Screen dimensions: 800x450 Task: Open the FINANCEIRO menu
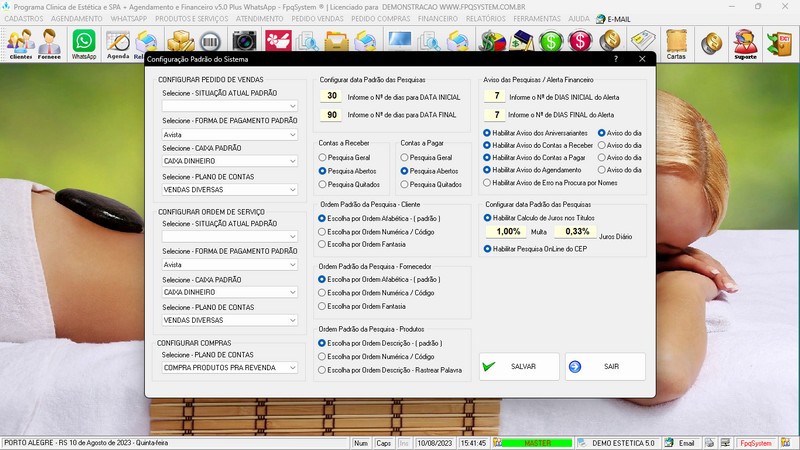click(438, 19)
